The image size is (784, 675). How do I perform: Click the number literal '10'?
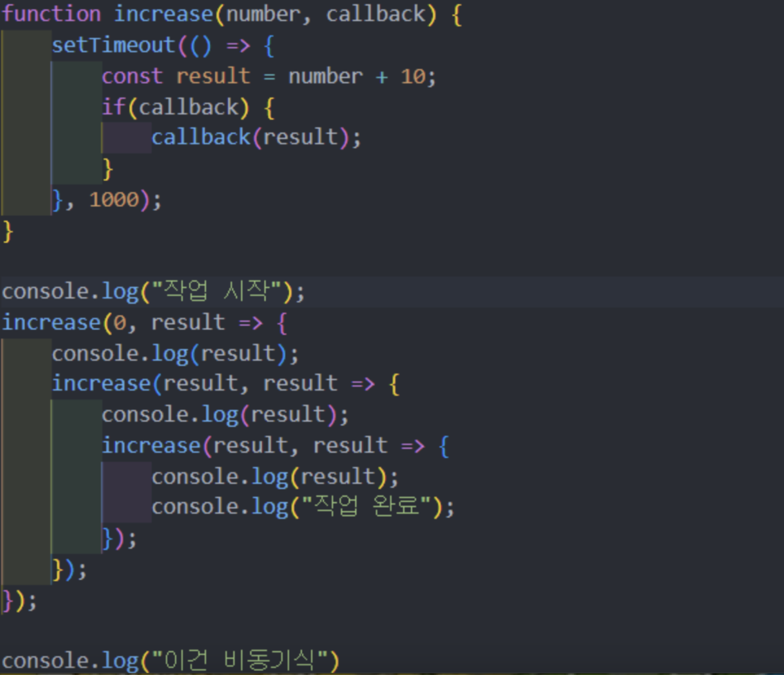click(413, 76)
